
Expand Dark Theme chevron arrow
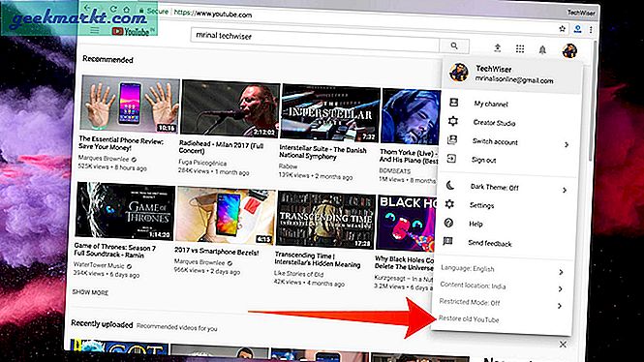[565, 190]
